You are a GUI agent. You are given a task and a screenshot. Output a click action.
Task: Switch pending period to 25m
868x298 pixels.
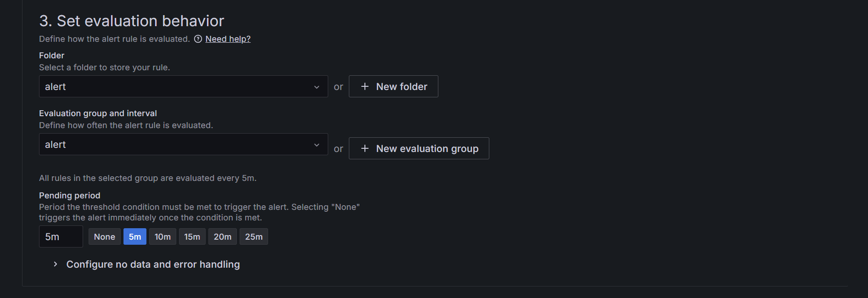(x=254, y=236)
